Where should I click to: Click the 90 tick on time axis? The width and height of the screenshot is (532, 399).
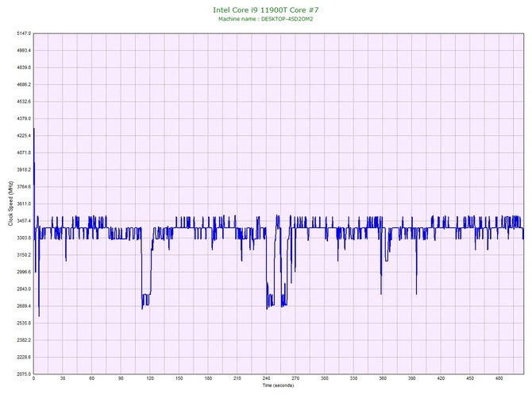coord(121,378)
